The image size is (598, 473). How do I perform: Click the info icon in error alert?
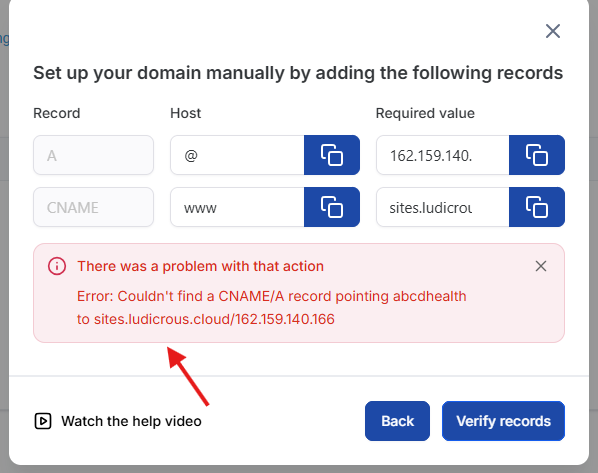pos(57,266)
